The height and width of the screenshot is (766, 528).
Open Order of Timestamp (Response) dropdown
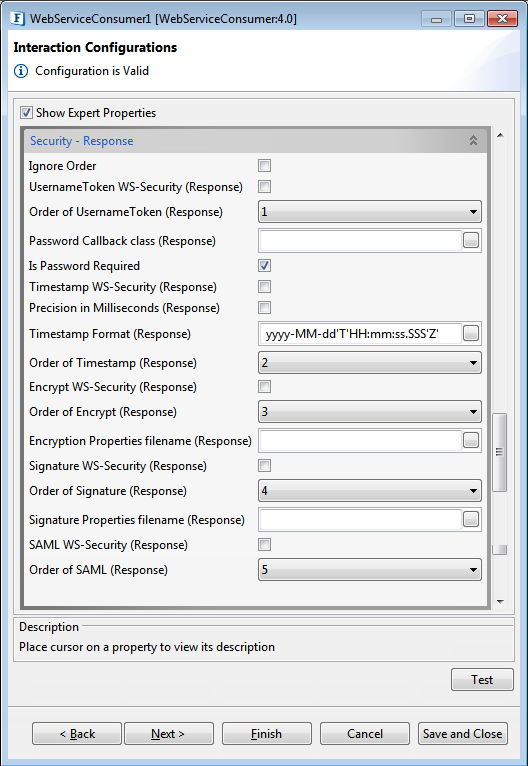point(370,363)
